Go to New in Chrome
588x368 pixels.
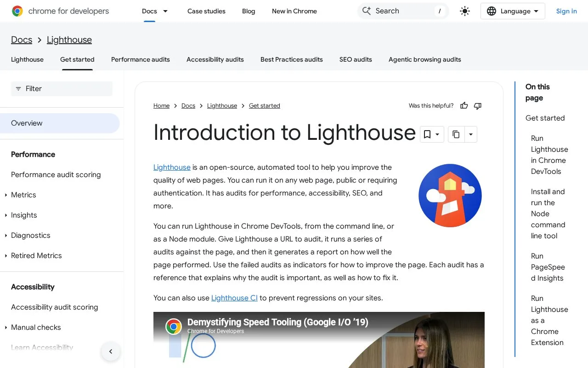[x=294, y=11]
